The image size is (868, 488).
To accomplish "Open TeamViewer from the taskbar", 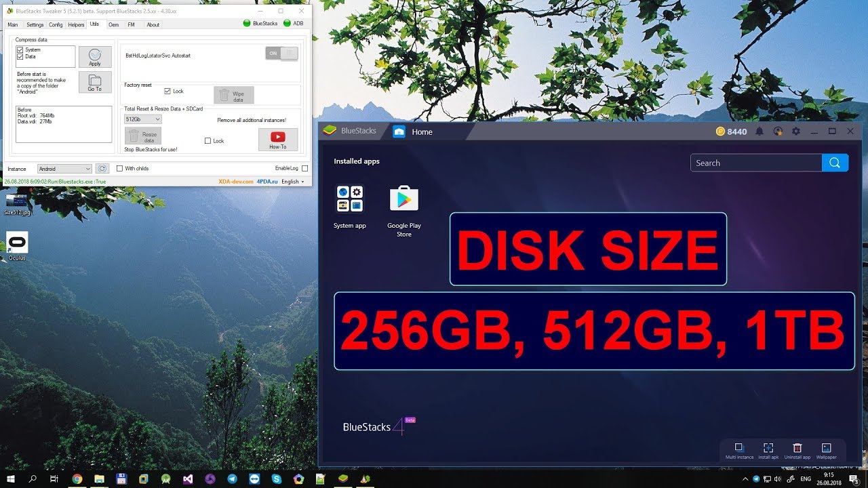I will pos(254,479).
